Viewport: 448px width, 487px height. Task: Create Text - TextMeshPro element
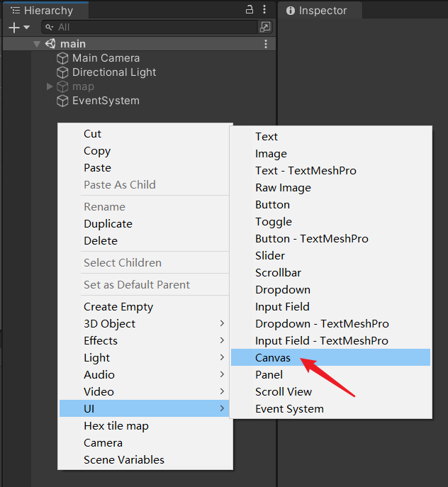tap(330, 171)
